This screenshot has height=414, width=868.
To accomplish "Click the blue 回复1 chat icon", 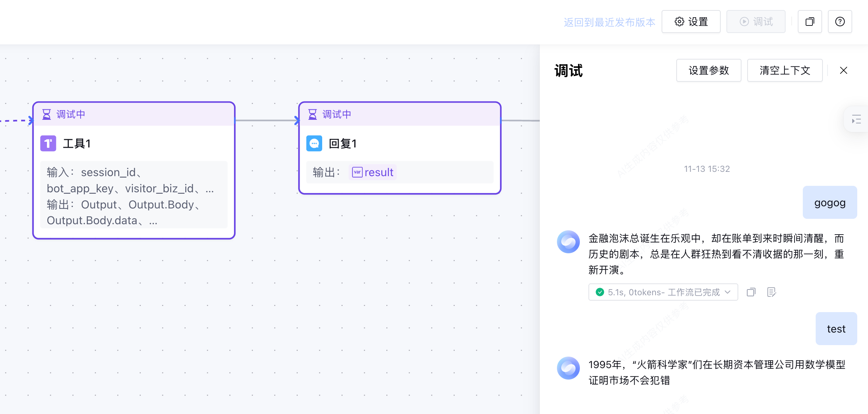I will click(314, 144).
